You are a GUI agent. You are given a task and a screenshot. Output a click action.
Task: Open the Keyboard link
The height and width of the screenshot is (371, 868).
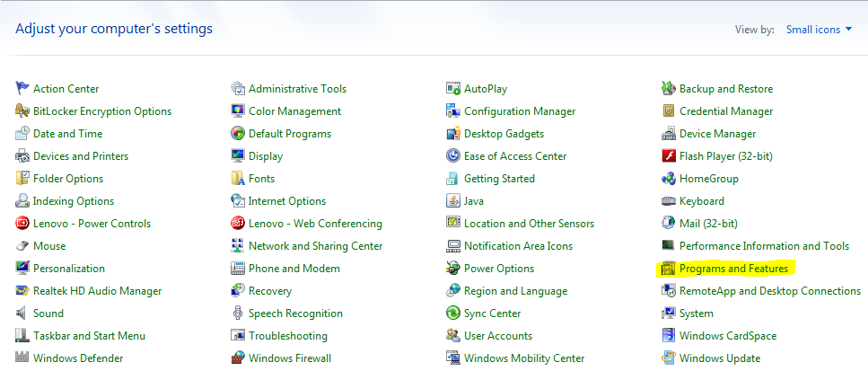point(702,201)
